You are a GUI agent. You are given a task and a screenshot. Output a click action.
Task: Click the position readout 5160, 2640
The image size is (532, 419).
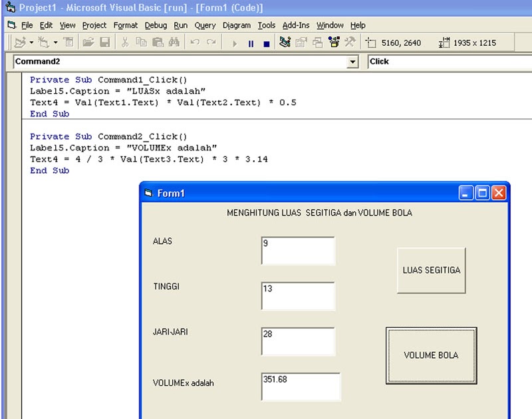(x=401, y=43)
